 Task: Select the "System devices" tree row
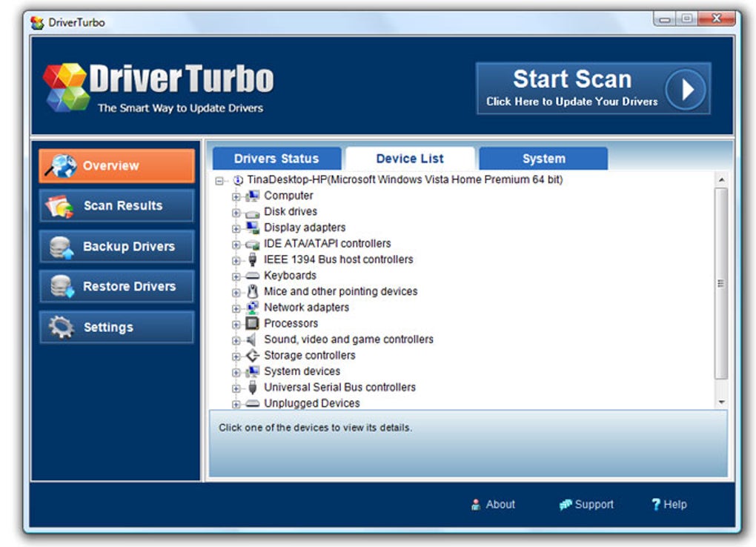coord(302,371)
